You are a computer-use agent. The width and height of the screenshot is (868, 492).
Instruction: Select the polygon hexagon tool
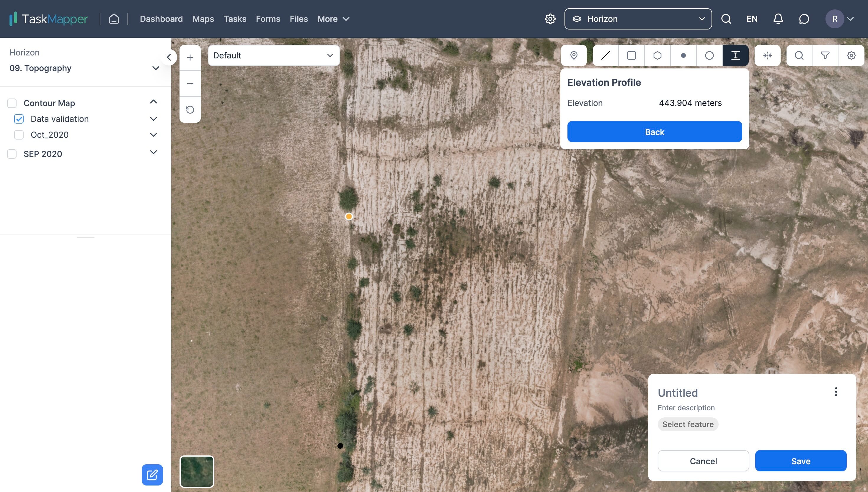click(x=657, y=55)
